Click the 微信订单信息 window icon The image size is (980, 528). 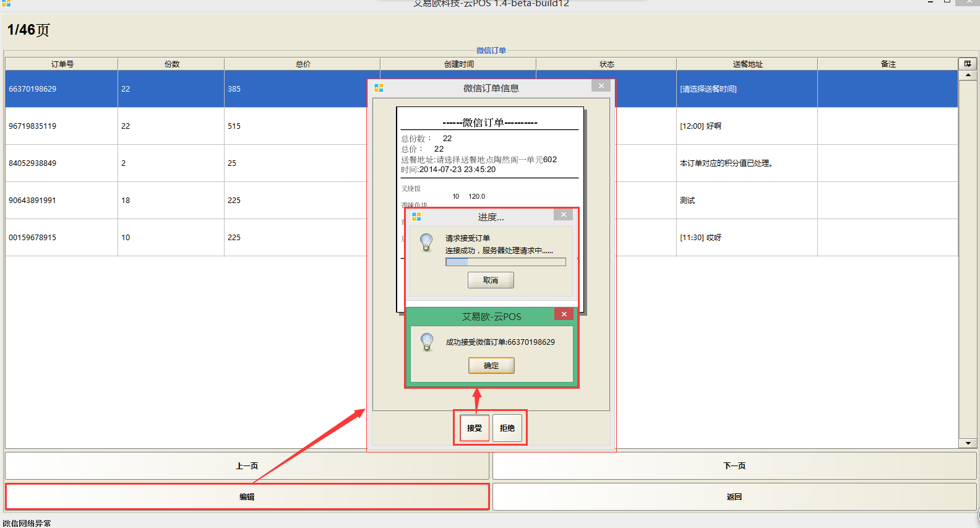click(379, 89)
